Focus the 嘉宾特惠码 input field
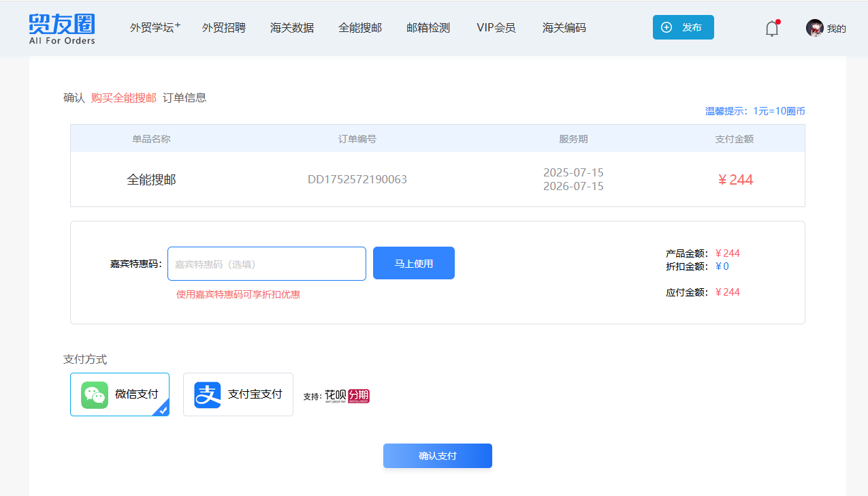Viewport: 868px width, 496px height. [x=267, y=264]
